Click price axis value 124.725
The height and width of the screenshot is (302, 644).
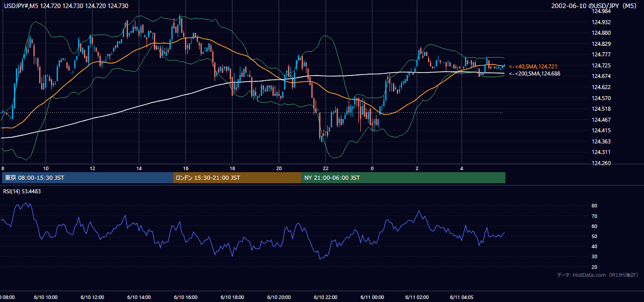coord(601,66)
